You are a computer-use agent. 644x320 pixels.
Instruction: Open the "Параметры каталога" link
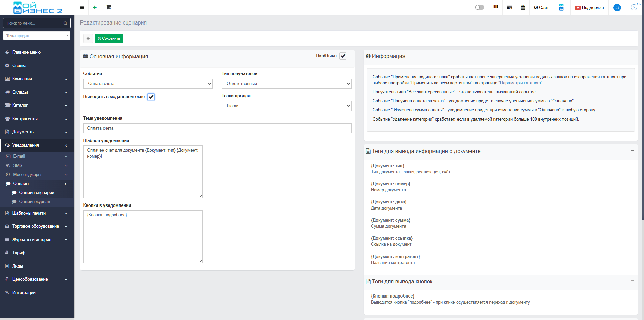(x=520, y=83)
